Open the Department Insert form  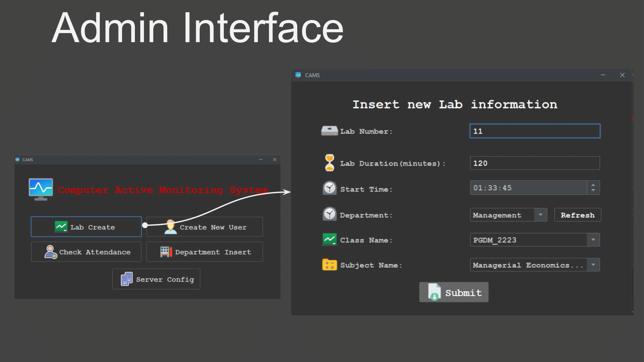pos(205,252)
